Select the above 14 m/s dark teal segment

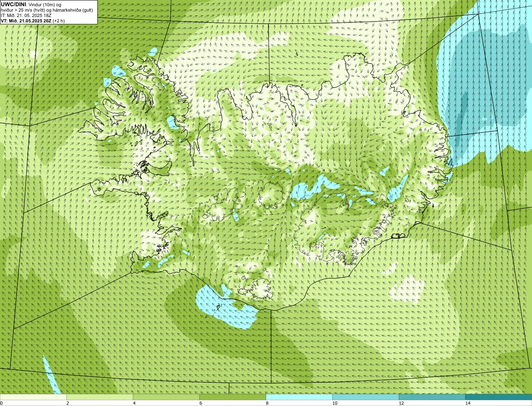[499, 397]
